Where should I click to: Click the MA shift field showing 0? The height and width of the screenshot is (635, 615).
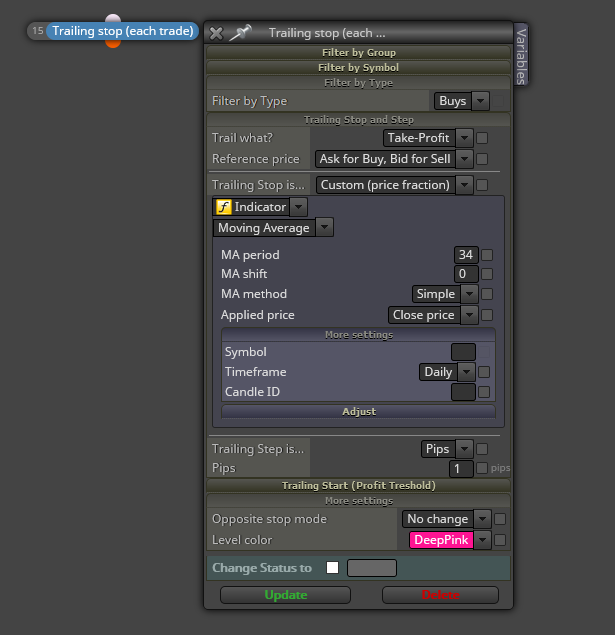(x=466, y=274)
